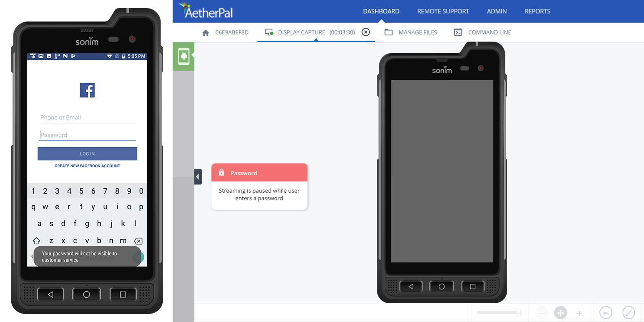The width and height of the screenshot is (644, 322).
Task: Tap the number 0 key on keyboard
Action: click(x=141, y=191)
